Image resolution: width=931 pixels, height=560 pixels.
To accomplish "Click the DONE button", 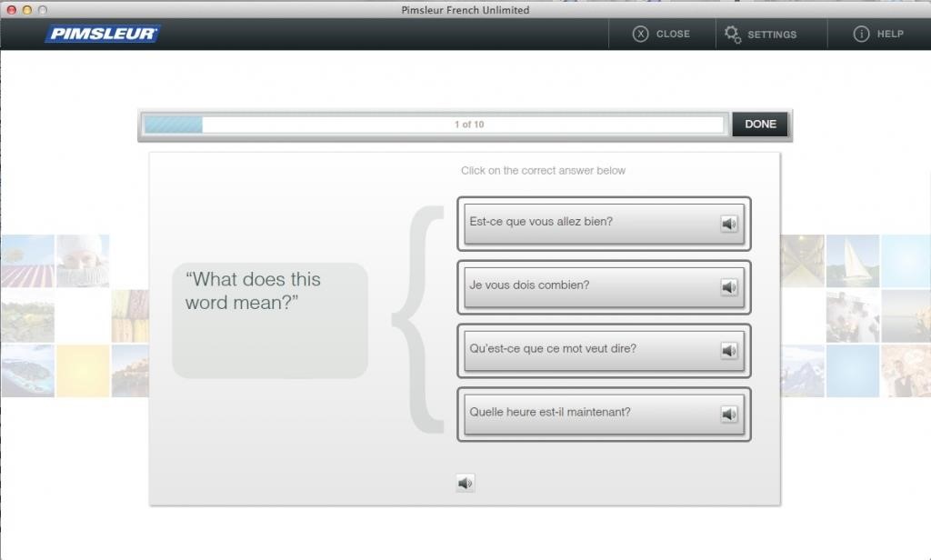I will click(760, 125).
